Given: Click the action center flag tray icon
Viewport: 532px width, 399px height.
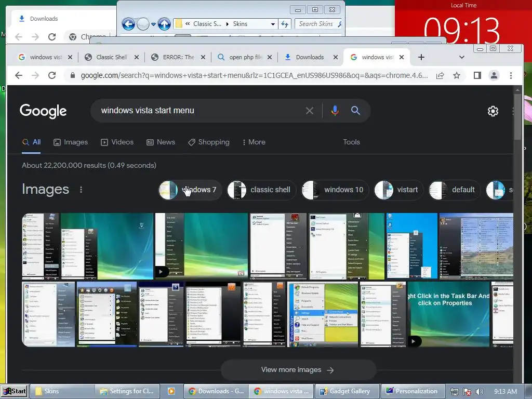Looking at the screenshot, I should point(467,392).
